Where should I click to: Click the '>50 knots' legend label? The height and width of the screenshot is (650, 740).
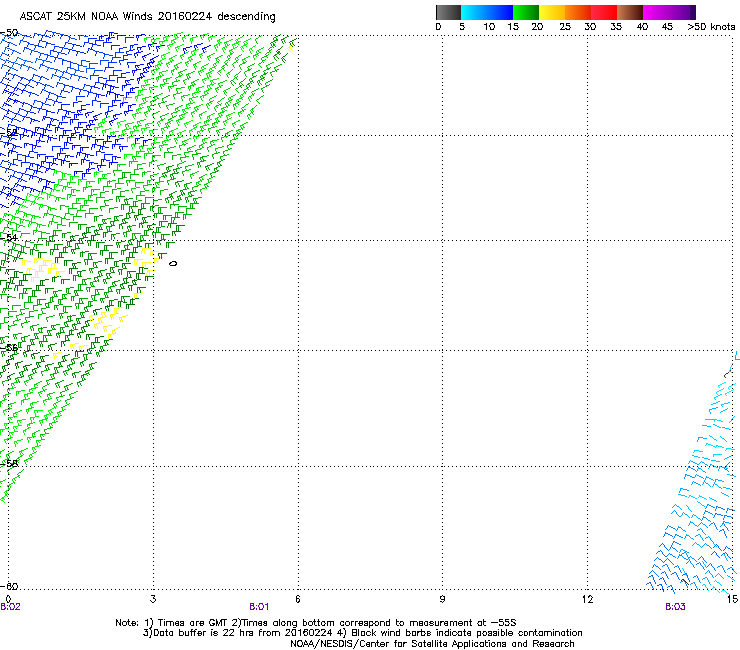point(711,27)
